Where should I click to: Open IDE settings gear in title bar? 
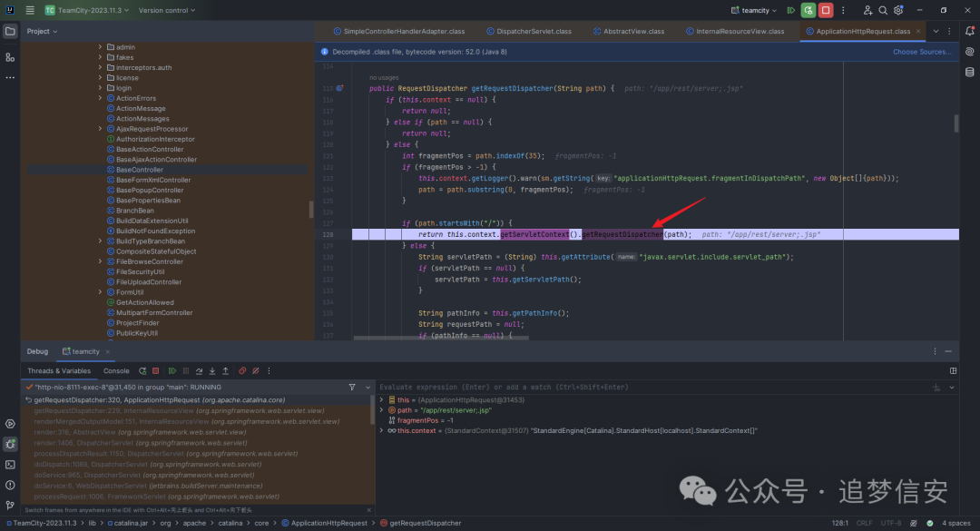point(898,10)
